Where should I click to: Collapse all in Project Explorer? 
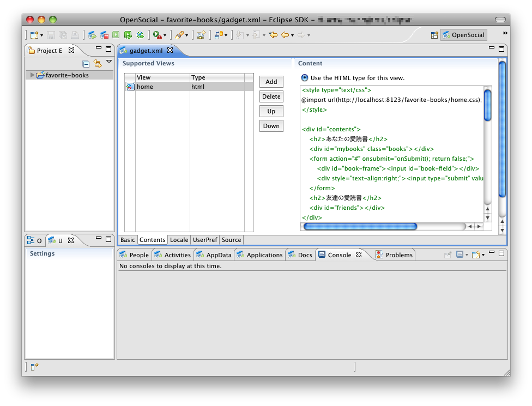click(x=86, y=64)
